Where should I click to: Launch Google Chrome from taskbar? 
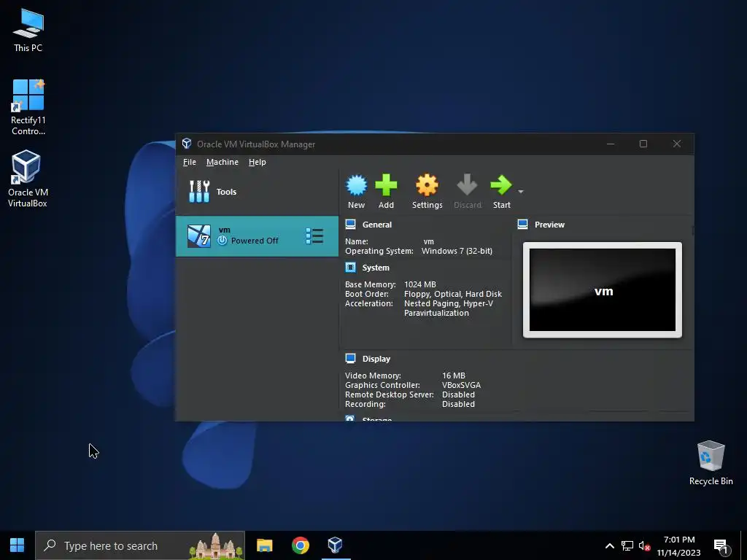[300, 545]
